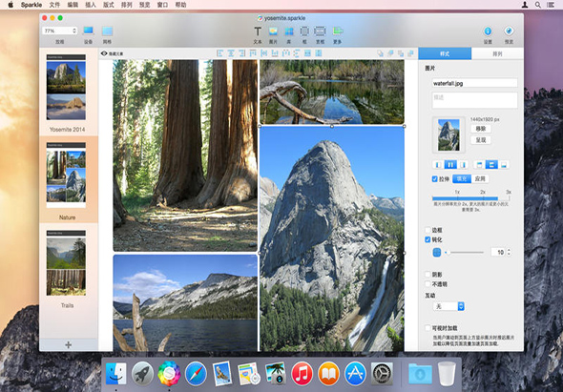Click the Grid (网格) toolbar icon
The height and width of the screenshot is (392, 563).
(x=107, y=31)
